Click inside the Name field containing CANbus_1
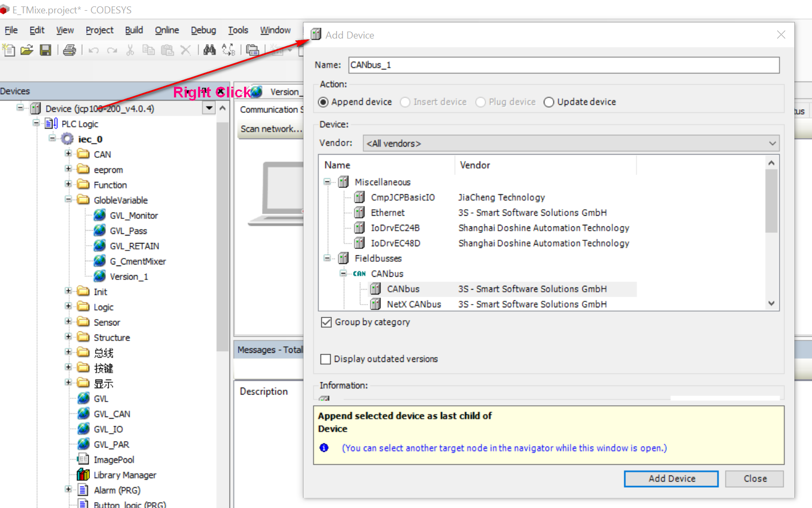The image size is (812, 508). click(482, 65)
